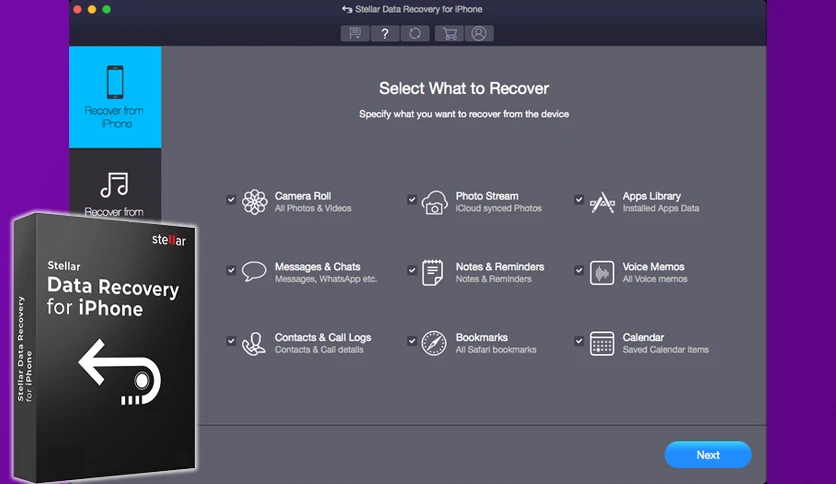Click the Voice Memos waveform icon
Image resolution: width=836 pixels, height=484 pixels.
602,273
